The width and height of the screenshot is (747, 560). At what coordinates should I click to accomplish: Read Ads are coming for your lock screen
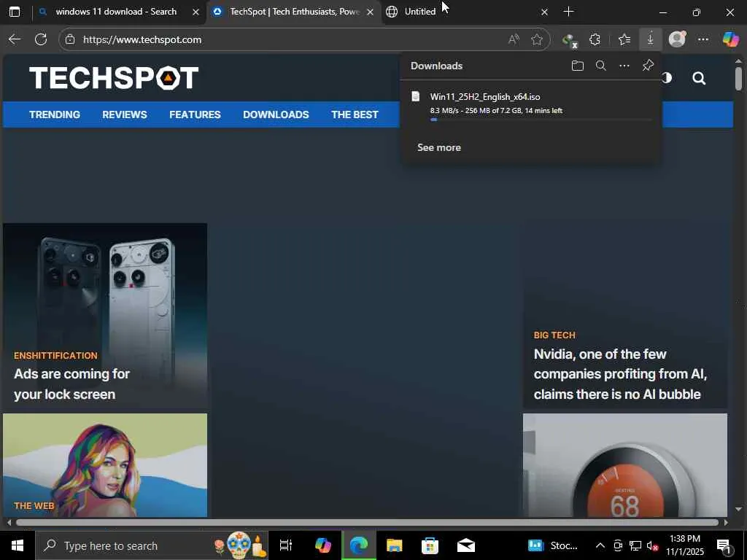tap(72, 384)
